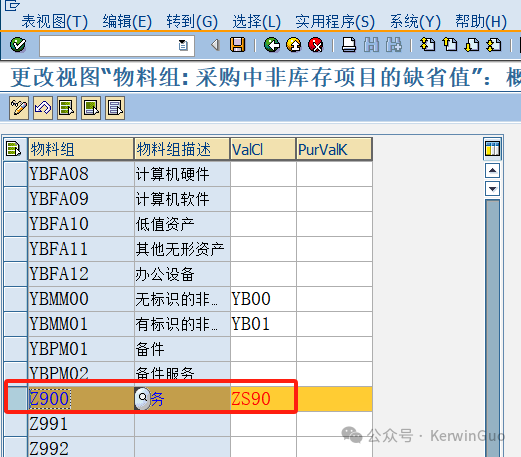
Task: Open command field history dropdown
Action: click(183, 45)
